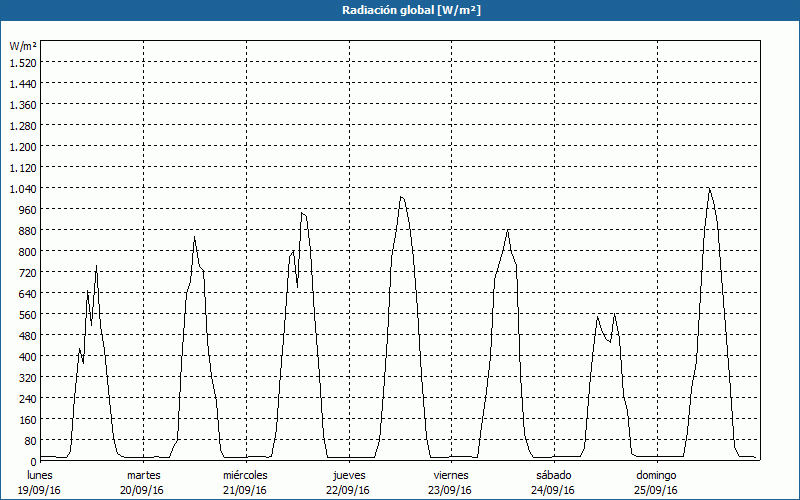Click the 'sábado' day label
The height and width of the screenshot is (500, 800).
pyautogui.click(x=553, y=475)
